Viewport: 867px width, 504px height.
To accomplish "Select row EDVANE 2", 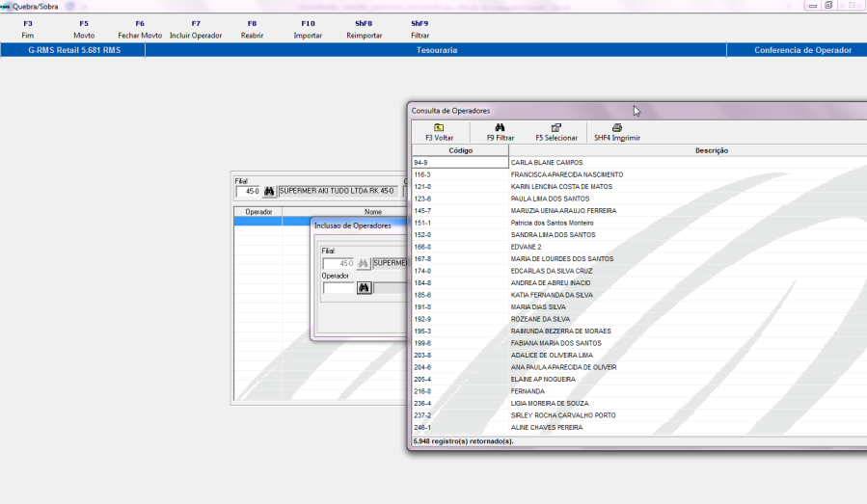I will pos(639,247).
